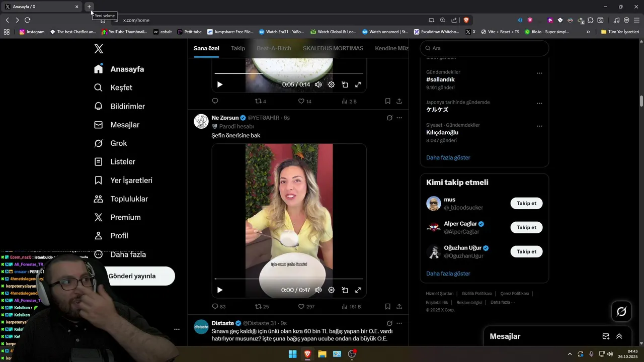Open the X logo home link
Screen dimensions: 644x362
pyautogui.click(x=99, y=49)
